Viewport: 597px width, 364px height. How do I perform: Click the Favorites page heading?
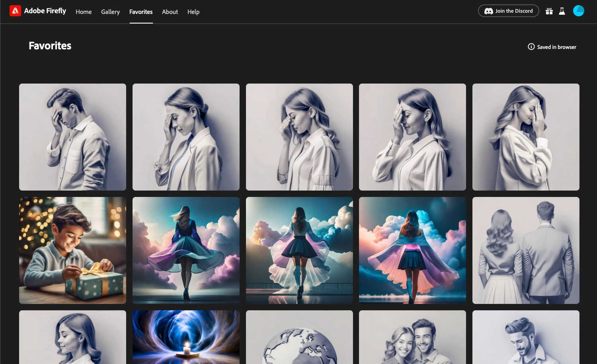[50, 46]
